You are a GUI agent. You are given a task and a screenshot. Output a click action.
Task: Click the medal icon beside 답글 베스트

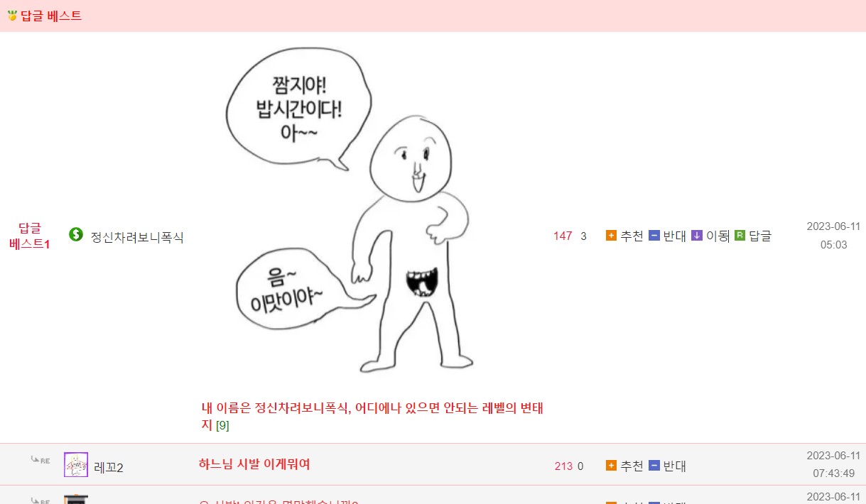click(x=12, y=16)
